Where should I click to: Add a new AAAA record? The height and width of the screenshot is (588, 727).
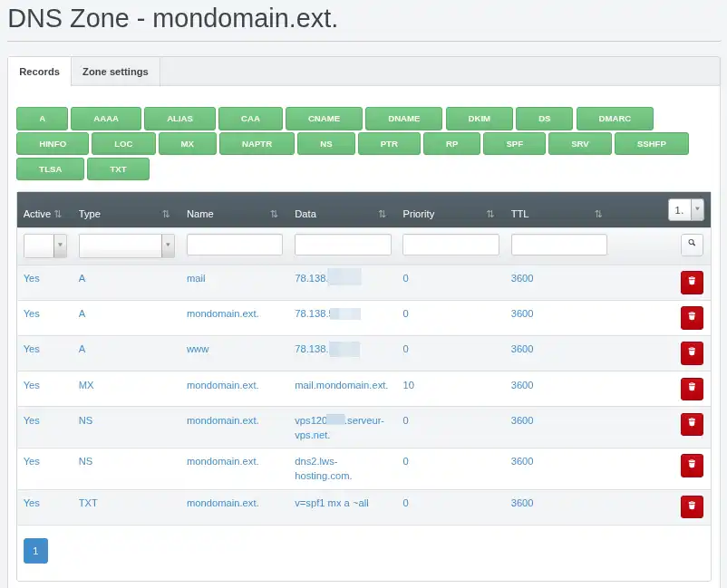pyautogui.click(x=106, y=119)
